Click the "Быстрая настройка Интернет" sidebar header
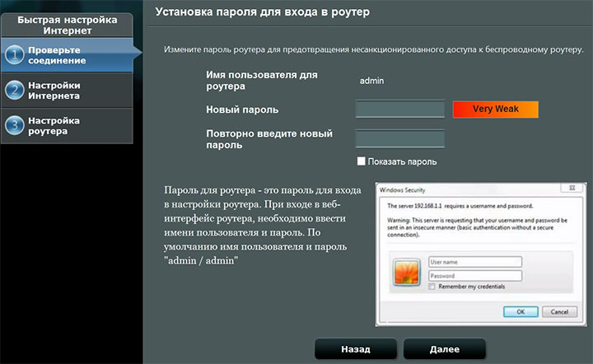Viewport: 593px width, 364px height. 68,25
